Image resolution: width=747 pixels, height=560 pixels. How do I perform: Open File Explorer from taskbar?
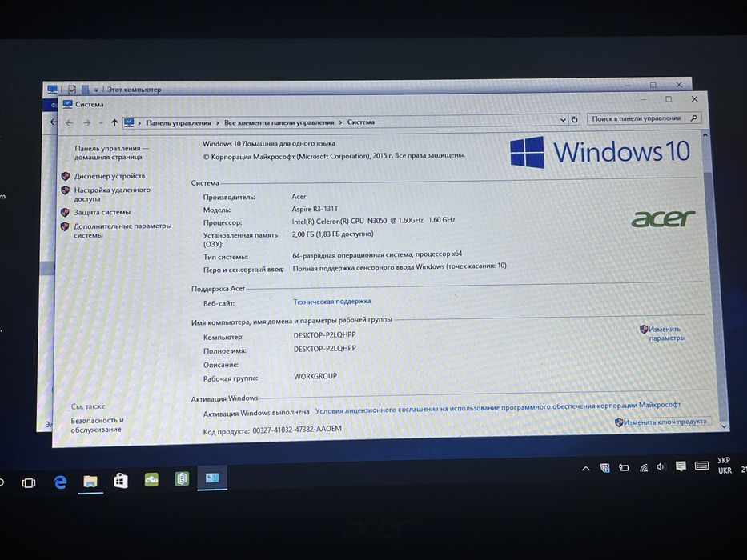pos(90,482)
